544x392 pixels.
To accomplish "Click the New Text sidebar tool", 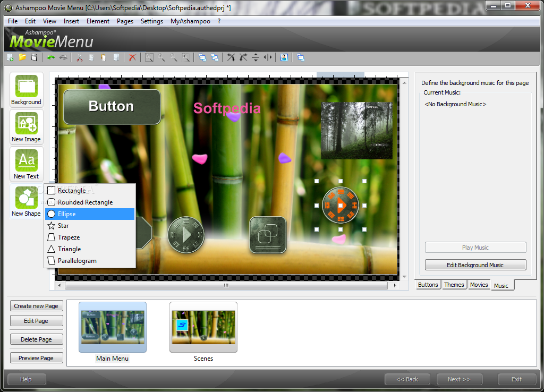I will tap(27, 164).
